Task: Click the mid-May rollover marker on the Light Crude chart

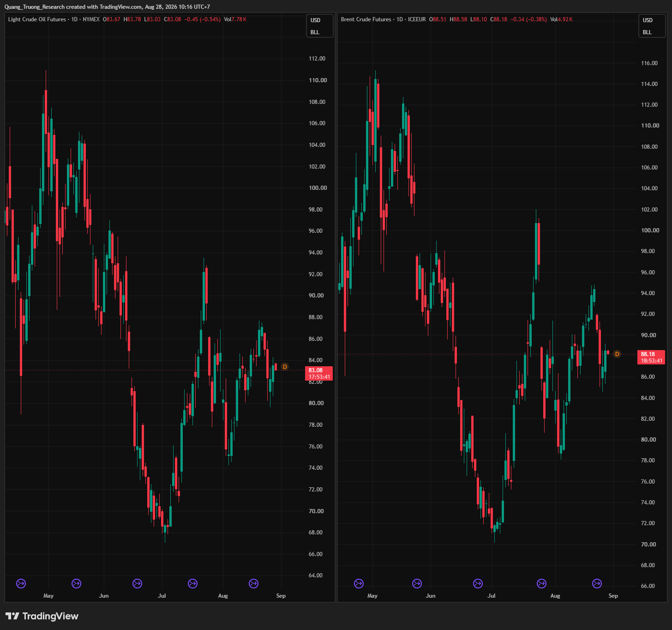Action: (77, 584)
